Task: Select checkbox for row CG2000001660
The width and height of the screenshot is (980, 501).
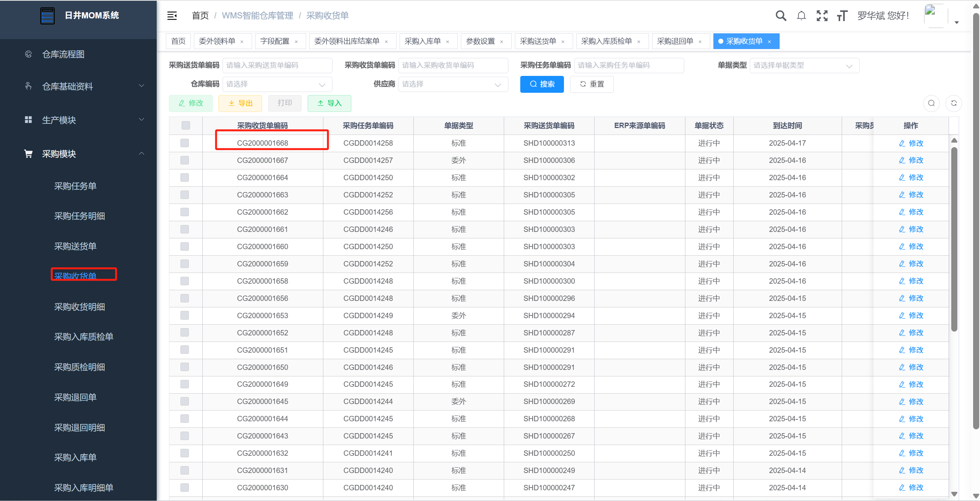Action: tap(185, 246)
